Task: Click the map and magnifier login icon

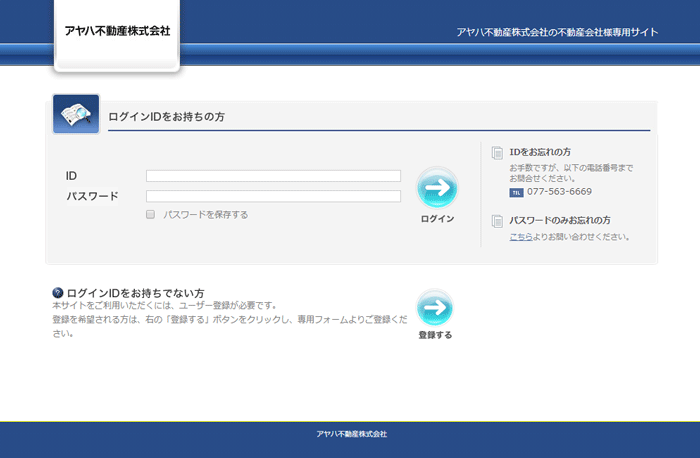Action: point(76,114)
